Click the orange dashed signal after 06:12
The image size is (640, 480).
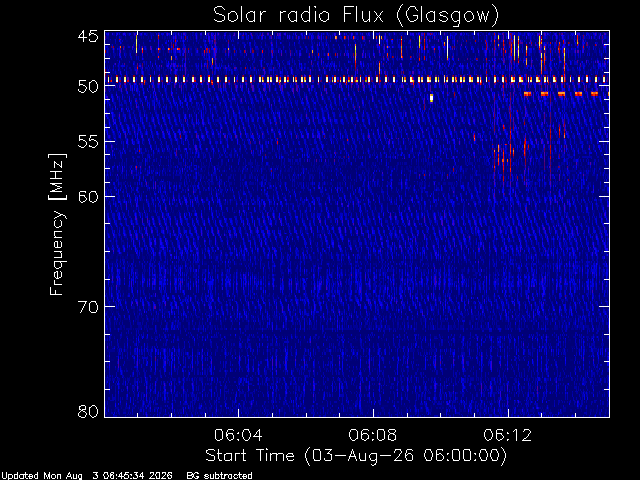[567, 94]
